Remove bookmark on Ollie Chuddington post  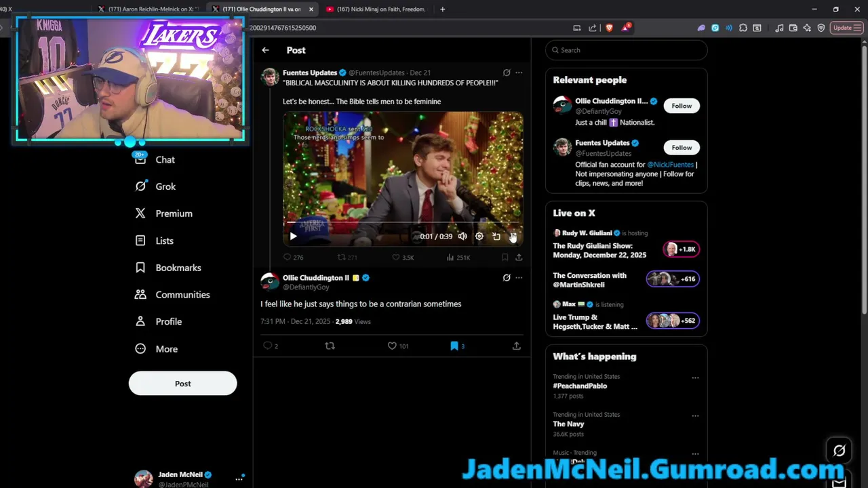click(457, 346)
